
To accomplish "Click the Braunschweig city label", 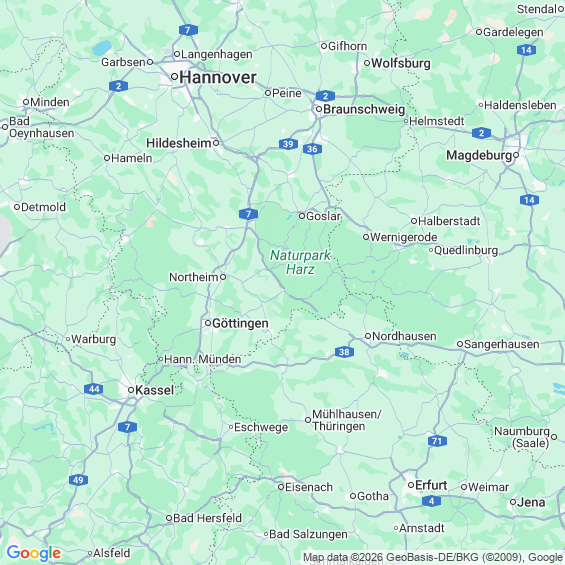I will tap(364, 109).
